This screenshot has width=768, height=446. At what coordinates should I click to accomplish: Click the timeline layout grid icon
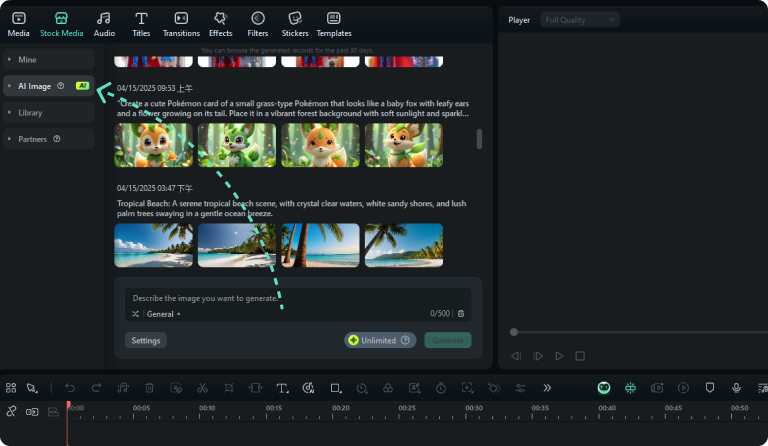(x=11, y=388)
